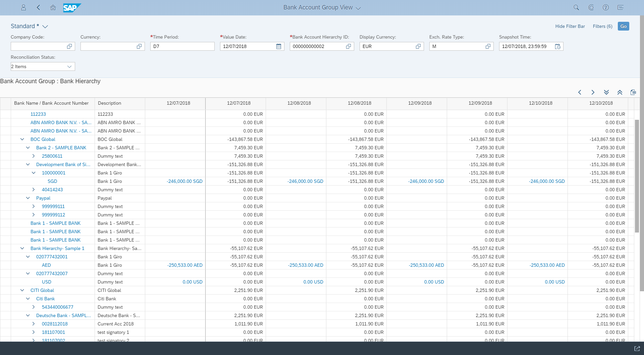Screen dimensions: 644x355
Task: Collapse account 100000001
Action: pyautogui.click(x=34, y=173)
